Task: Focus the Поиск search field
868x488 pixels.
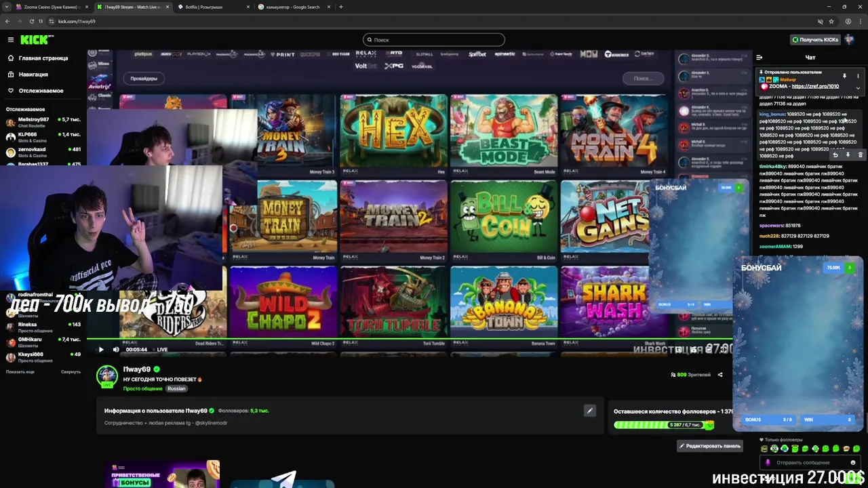Action: [434, 39]
